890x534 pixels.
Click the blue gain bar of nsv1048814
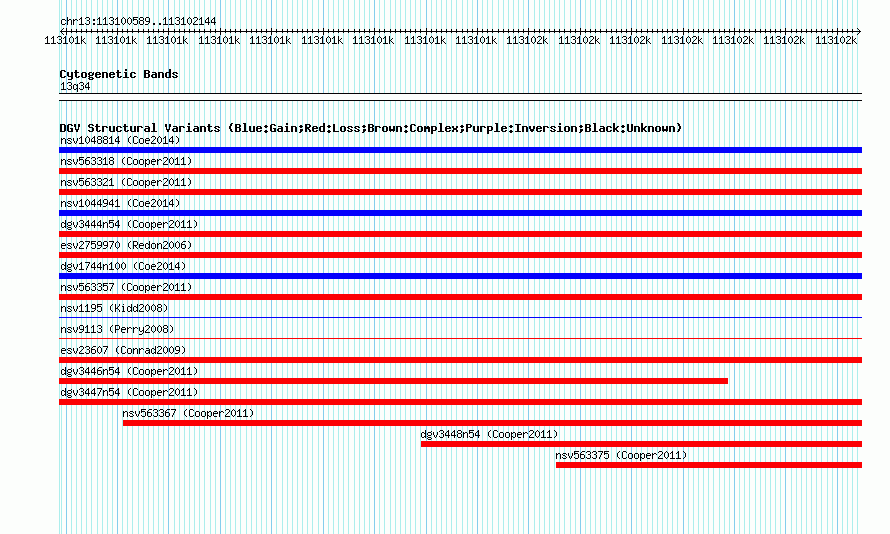[460, 150]
